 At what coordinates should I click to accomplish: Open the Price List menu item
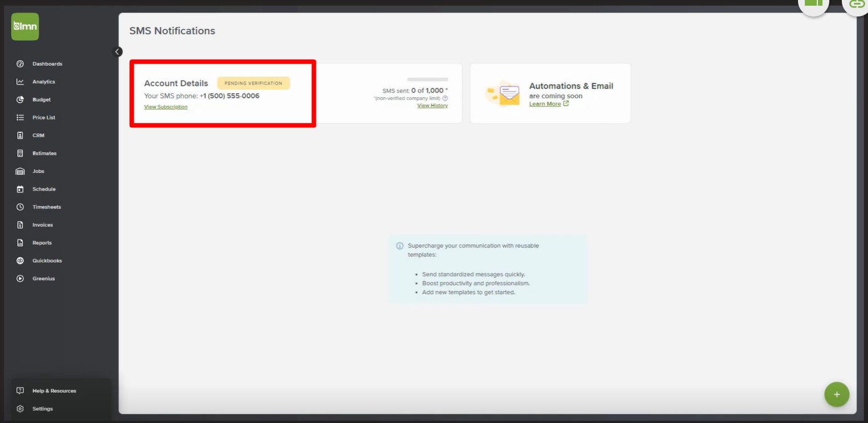tap(44, 118)
